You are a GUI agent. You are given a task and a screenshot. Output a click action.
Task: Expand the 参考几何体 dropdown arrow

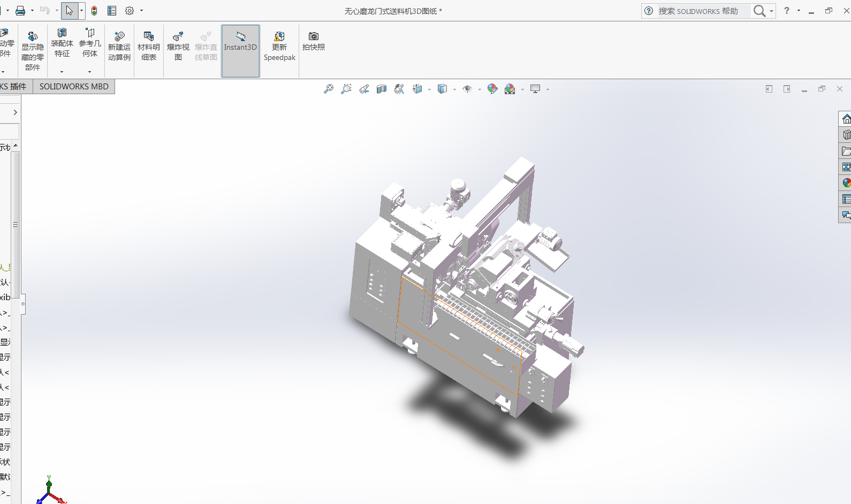click(89, 72)
